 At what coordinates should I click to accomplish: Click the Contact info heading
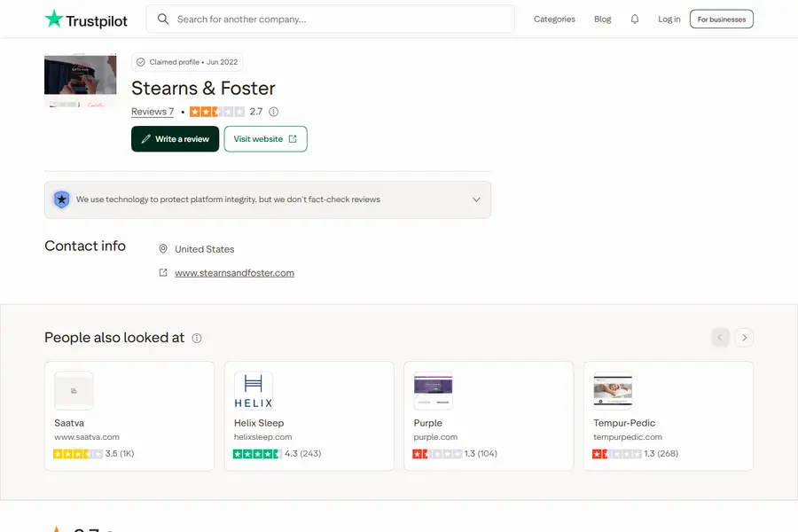click(85, 246)
